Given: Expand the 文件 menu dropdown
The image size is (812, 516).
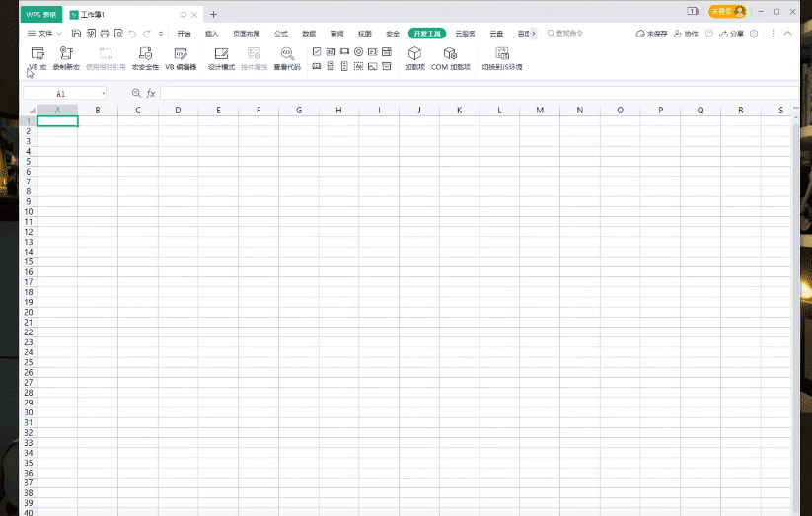Looking at the screenshot, I should click(x=45, y=34).
